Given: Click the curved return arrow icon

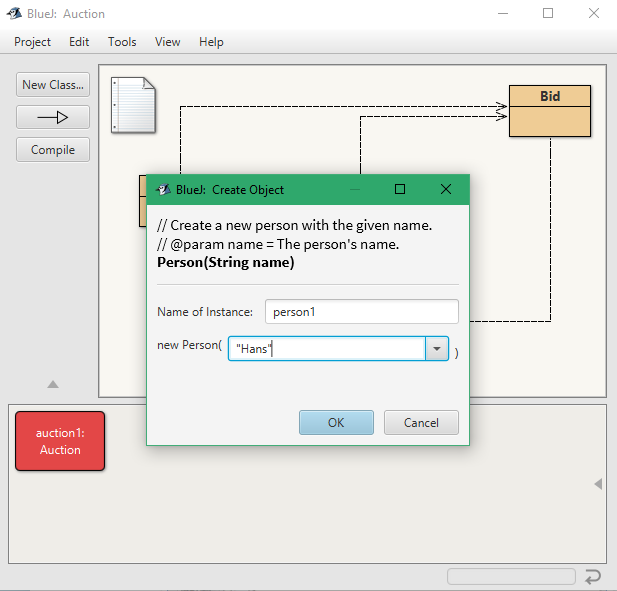Looking at the screenshot, I should [x=593, y=577].
